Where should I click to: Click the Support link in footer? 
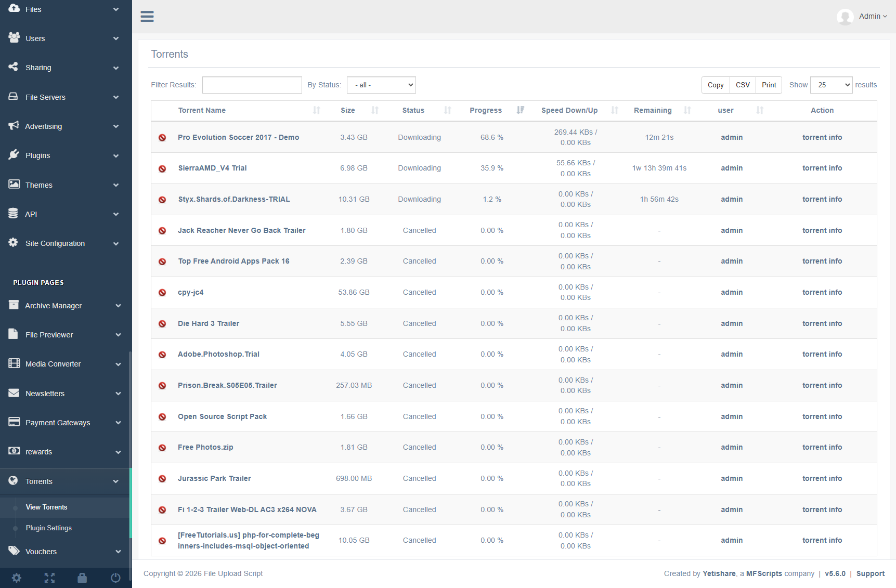[870, 573]
